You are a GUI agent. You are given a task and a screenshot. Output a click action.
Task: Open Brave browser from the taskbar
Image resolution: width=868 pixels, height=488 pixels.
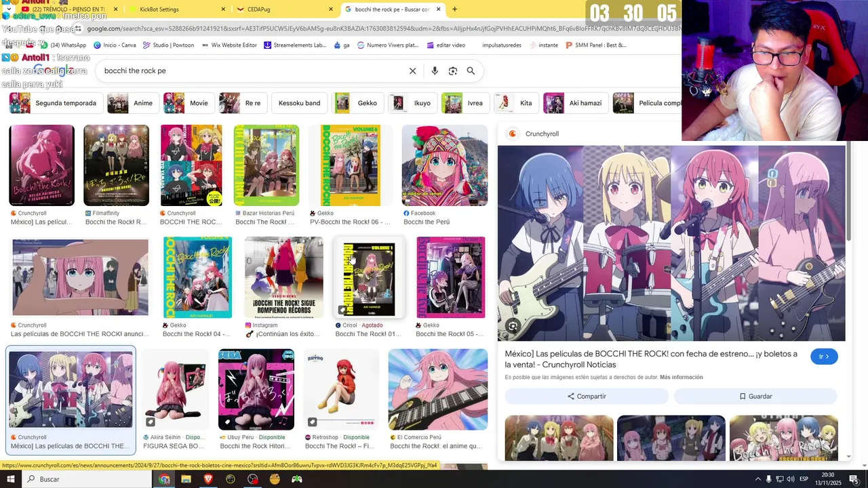(208, 479)
